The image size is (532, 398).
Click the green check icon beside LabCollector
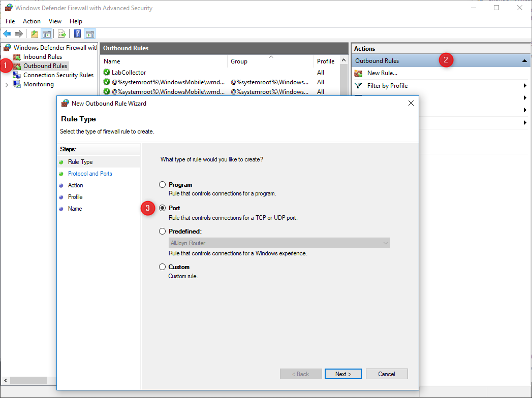(x=107, y=72)
